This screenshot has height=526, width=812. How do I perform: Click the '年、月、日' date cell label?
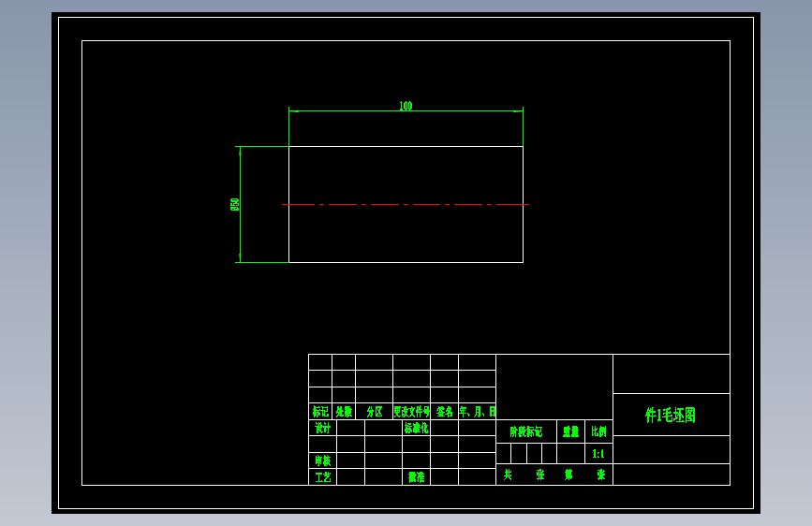pyautogui.click(x=477, y=412)
